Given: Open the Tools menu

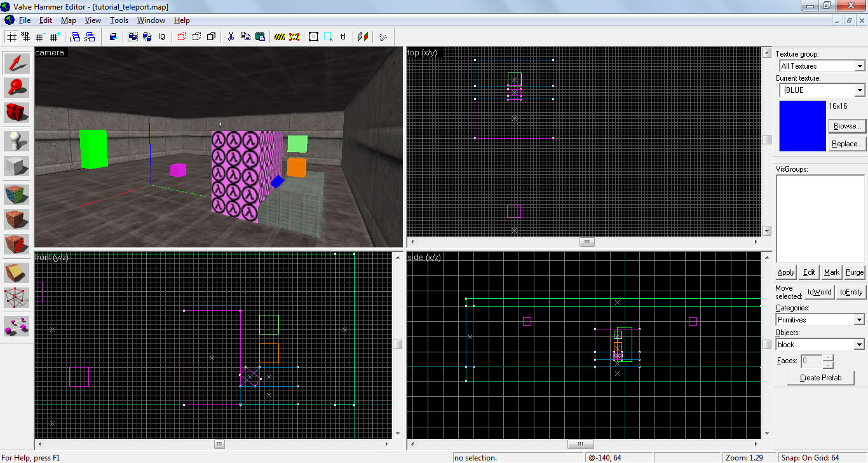Looking at the screenshot, I should (x=119, y=20).
